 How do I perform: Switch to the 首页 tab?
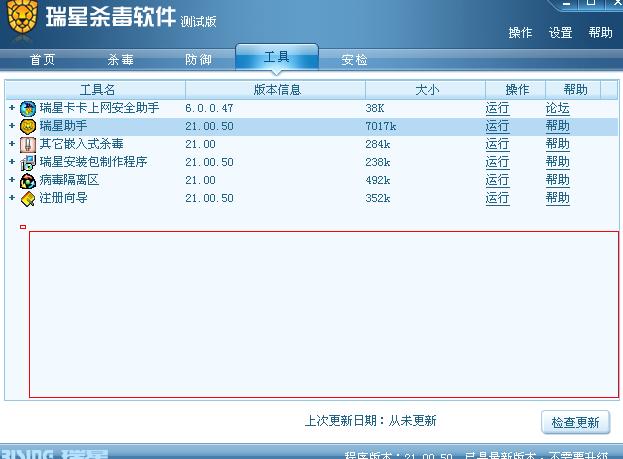(42, 60)
